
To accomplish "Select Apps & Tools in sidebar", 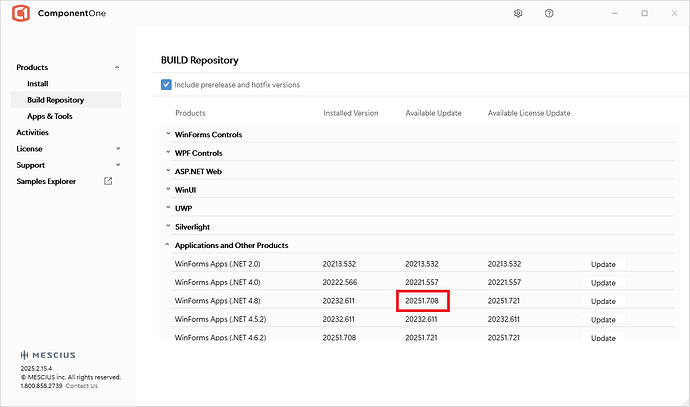I will (x=50, y=116).
